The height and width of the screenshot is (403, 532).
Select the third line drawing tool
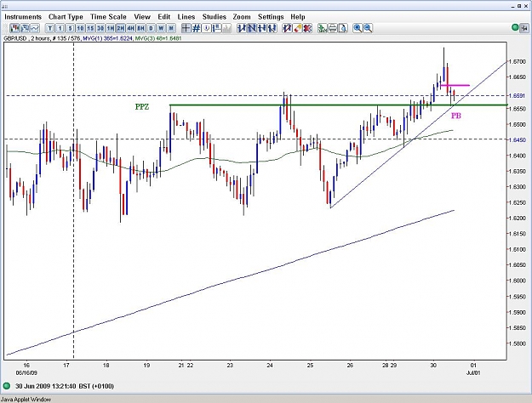click(262, 28)
